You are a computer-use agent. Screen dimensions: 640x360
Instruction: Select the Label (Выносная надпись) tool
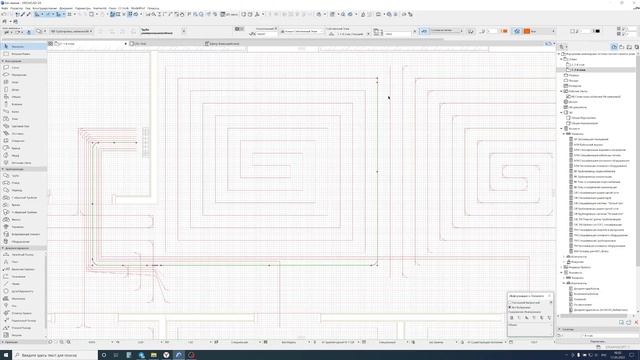[23, 269]
